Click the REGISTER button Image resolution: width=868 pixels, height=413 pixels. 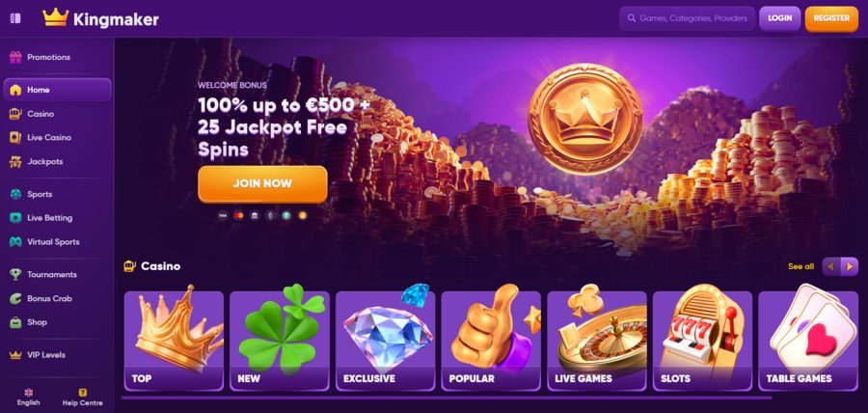(x=831, y=18)
